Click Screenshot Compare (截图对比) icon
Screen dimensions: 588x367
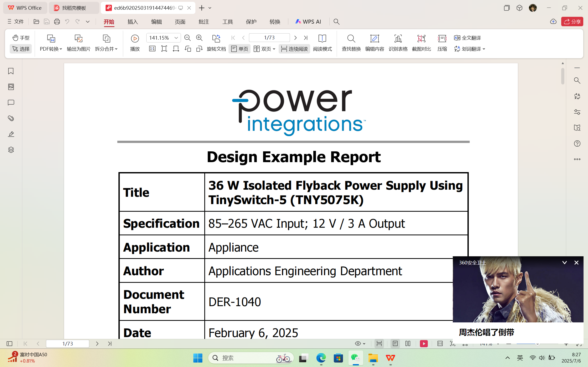point(421,39)
